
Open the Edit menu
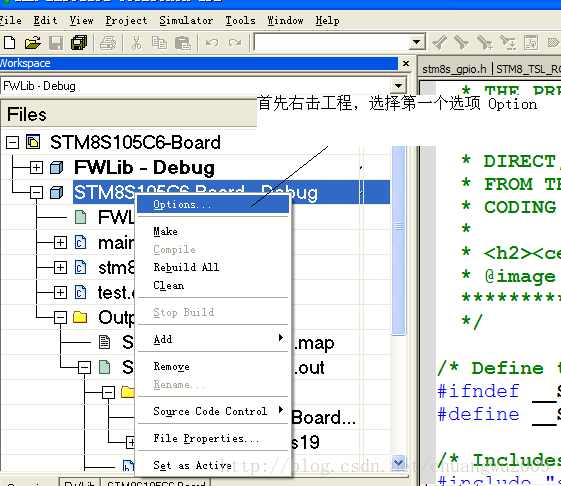(45, 20)
